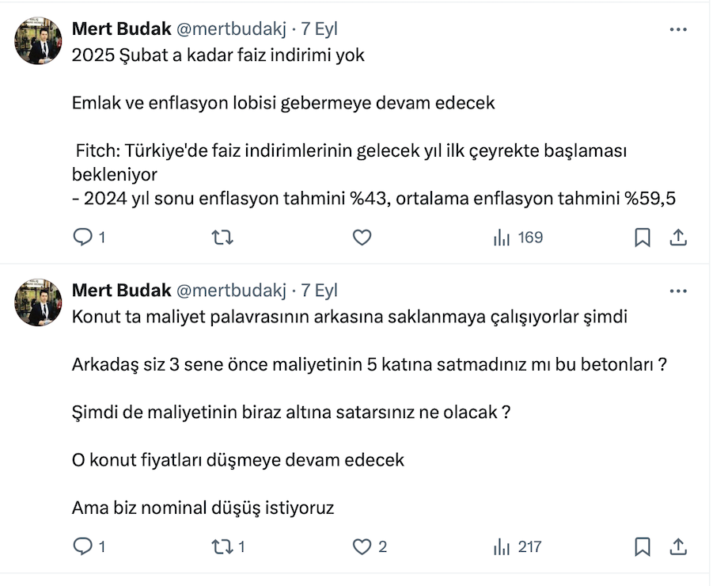The height and width of the screenshot is (586, 728).
Task: Like the tweet about 2025 Şubat faiz
Action: [362, 238]
